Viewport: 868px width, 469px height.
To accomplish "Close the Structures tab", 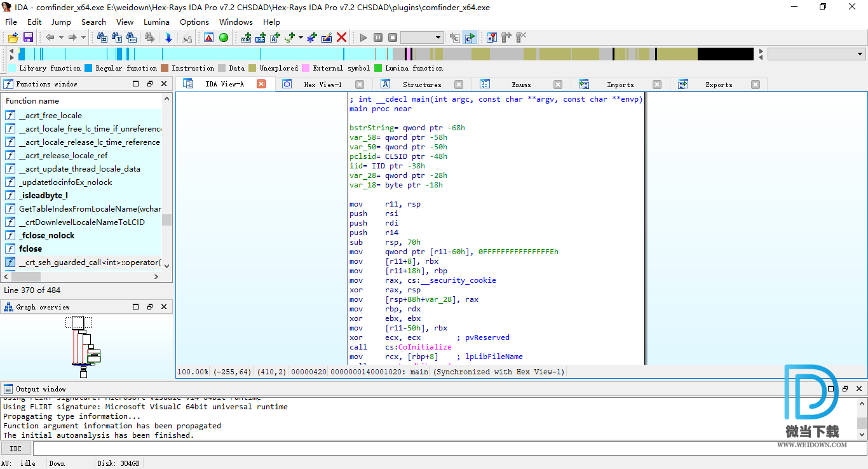I will [459, 85].
